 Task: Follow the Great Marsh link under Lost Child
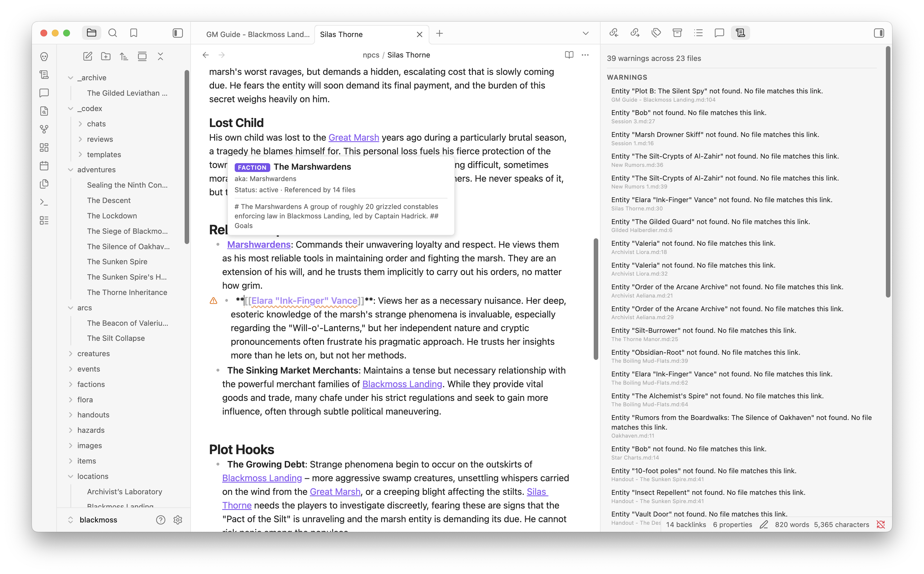(354, 138)
